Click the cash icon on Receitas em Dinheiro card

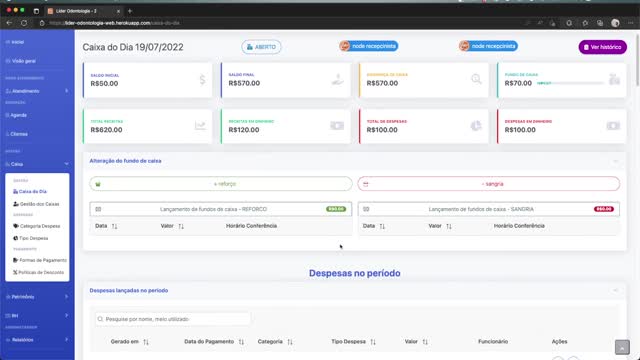tap(337, 126)
